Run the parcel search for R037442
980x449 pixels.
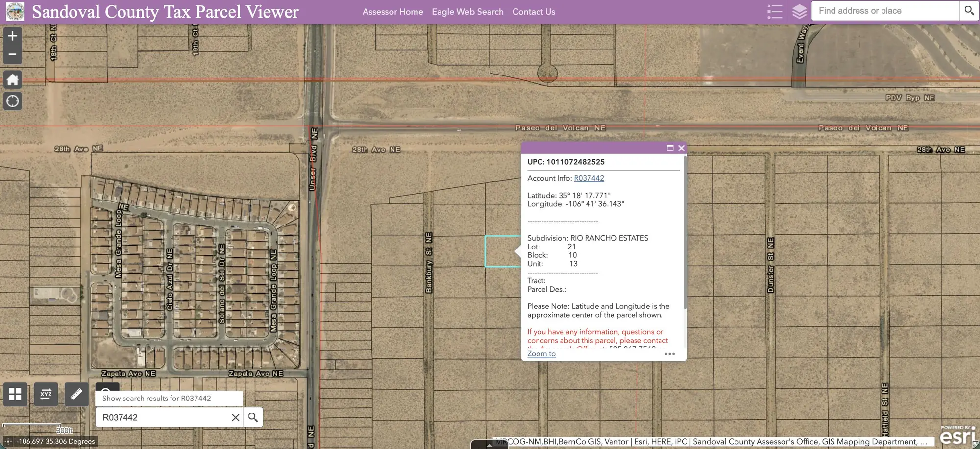pos(253,417)
